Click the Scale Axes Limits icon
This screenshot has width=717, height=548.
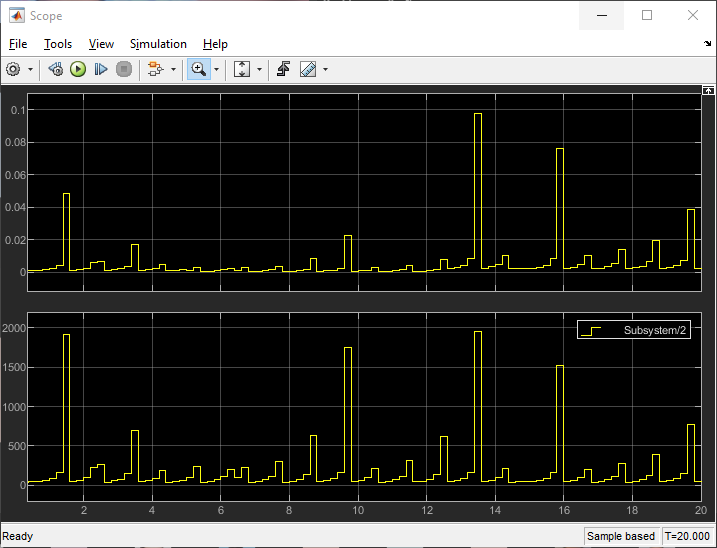click(242, 70)
